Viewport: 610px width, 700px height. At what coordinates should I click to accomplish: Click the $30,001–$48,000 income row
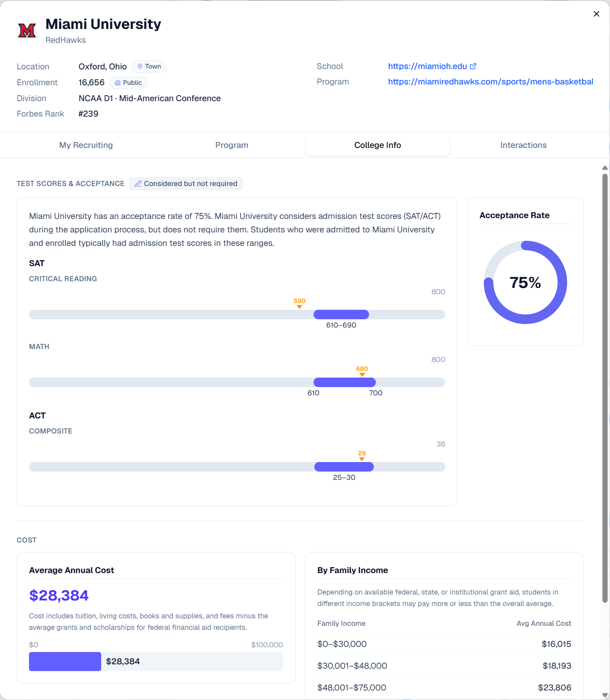444,666
